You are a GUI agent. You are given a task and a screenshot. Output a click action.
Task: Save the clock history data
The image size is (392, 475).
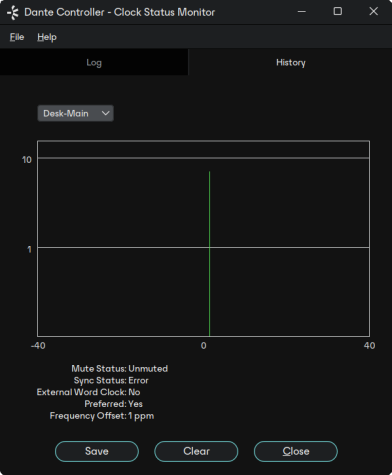point(97,451)
